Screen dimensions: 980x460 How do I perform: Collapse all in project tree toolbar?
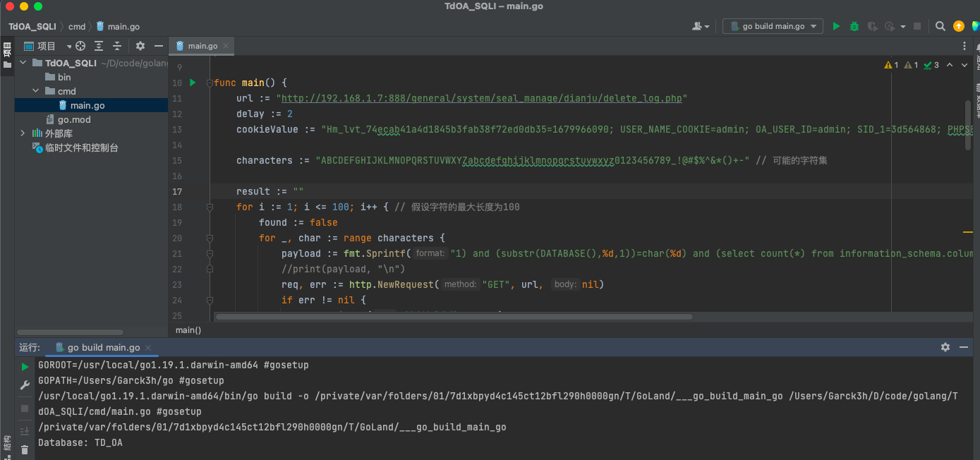pyautogui.click(x=117, y=46)
